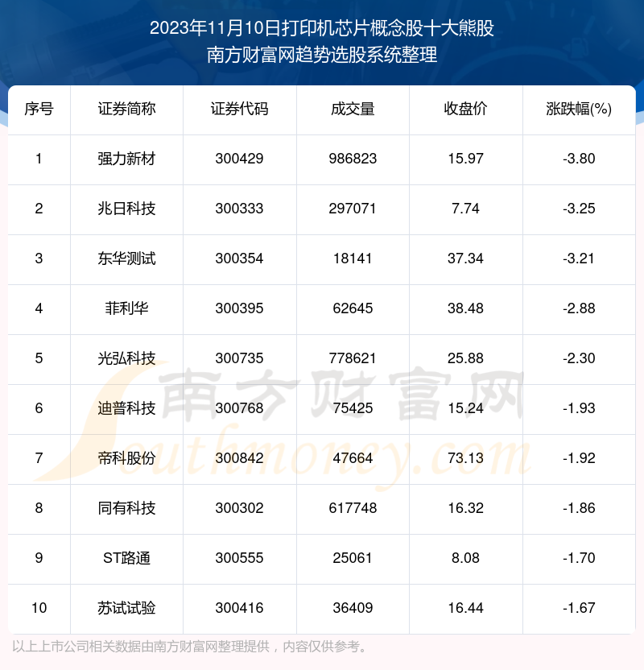Select stock code '300735'

pos(239,359)
